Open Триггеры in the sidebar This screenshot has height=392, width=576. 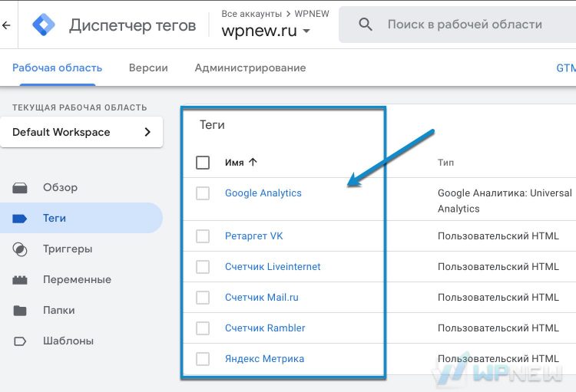pyautogui.click(x=68, y=249)
